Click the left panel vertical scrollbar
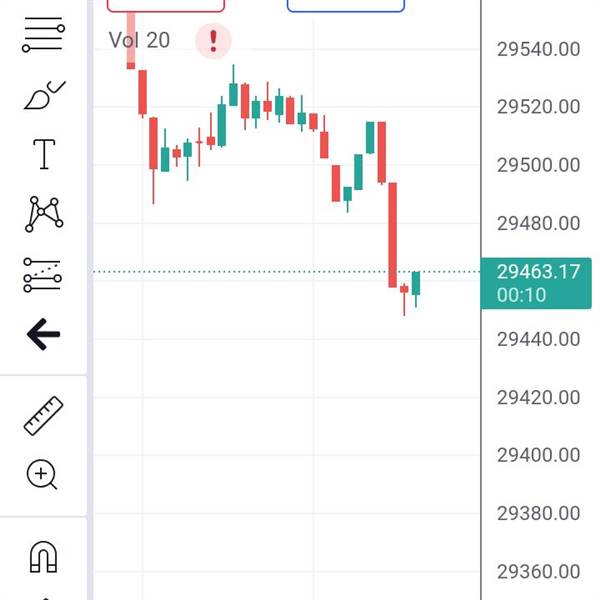Image resolution: width=600 pixels, height=600 pixels. tap(90, 300)
